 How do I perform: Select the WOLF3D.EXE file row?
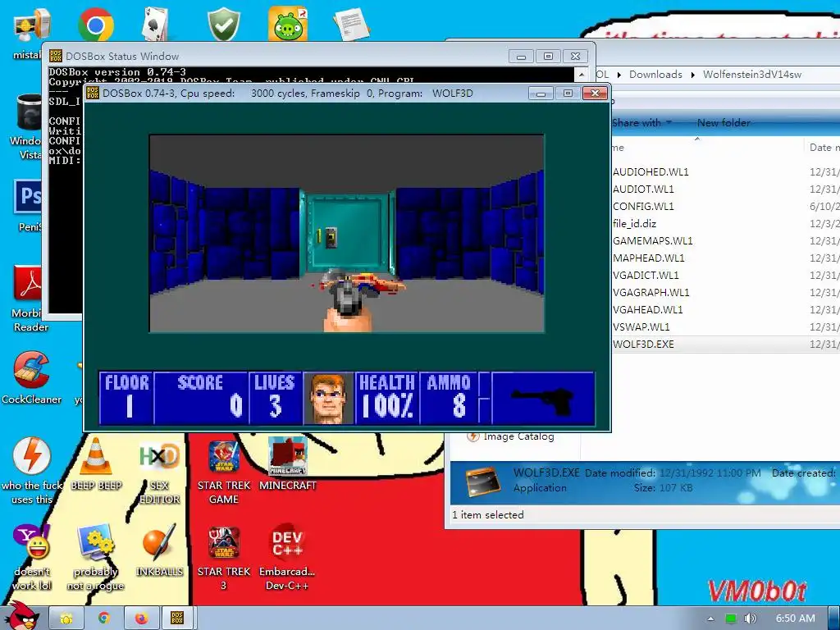coord(725,344)
